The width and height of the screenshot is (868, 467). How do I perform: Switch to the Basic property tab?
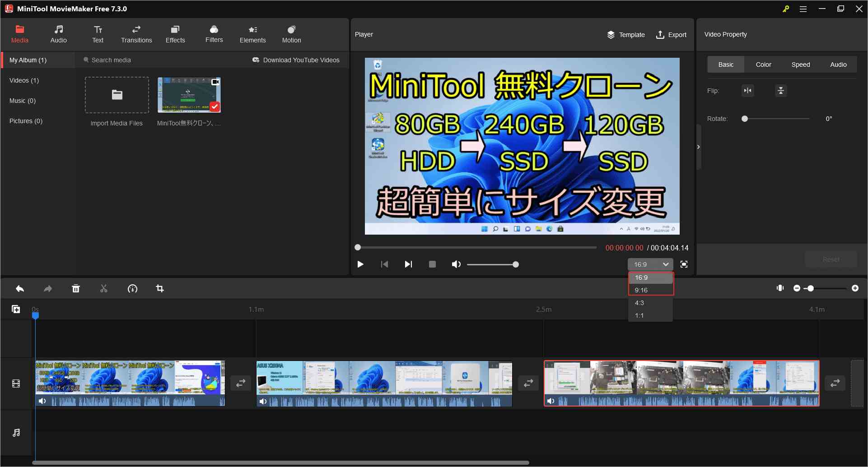click(x=726, y=65)
